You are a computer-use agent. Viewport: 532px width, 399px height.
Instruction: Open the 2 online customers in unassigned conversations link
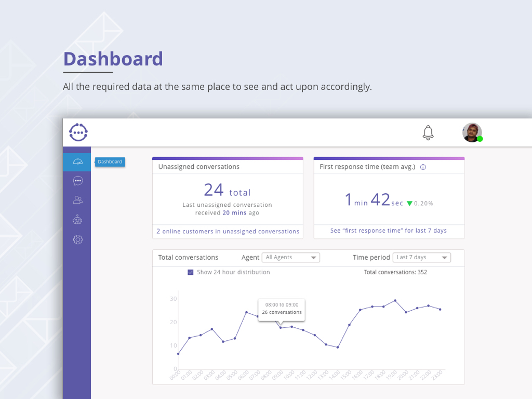click(228, 231)
